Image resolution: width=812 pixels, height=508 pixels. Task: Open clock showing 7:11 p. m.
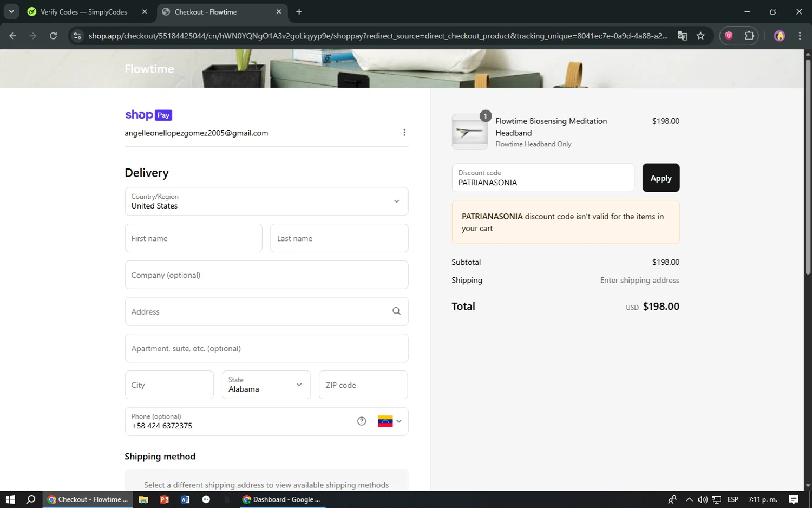point(763,499)
